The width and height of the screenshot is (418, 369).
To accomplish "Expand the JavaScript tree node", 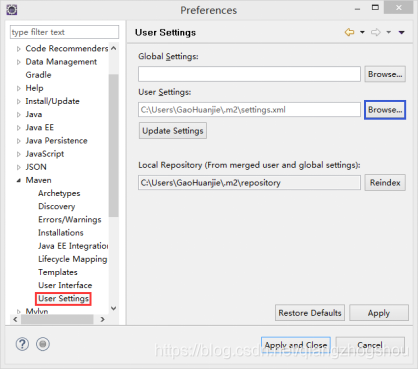I will [x=19, y=154].
